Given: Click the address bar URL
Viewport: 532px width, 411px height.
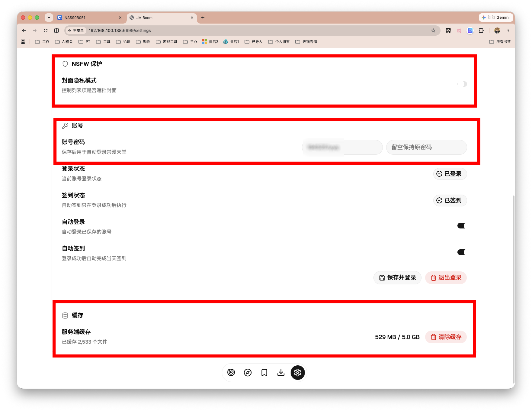Looking at the screenshot, I should click(x=120, y=31).
